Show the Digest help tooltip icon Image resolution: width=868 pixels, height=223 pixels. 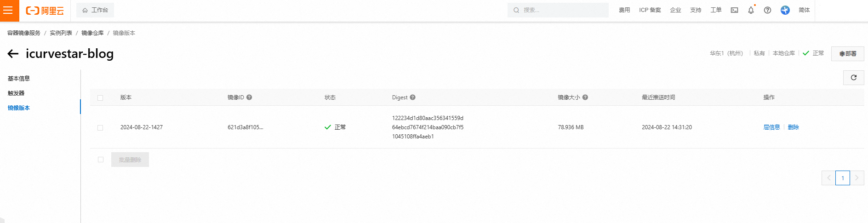click(x=412, y=97)
